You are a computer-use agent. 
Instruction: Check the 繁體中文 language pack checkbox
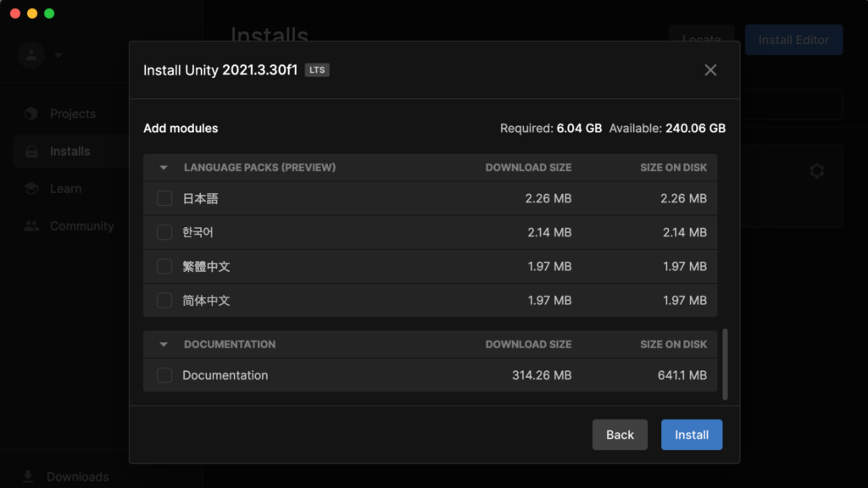164,266
